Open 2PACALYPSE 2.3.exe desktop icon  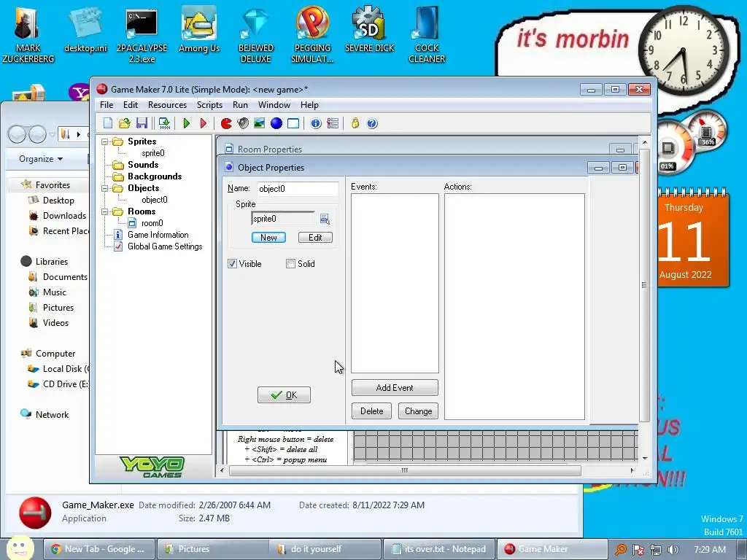(x=142, y=35)
